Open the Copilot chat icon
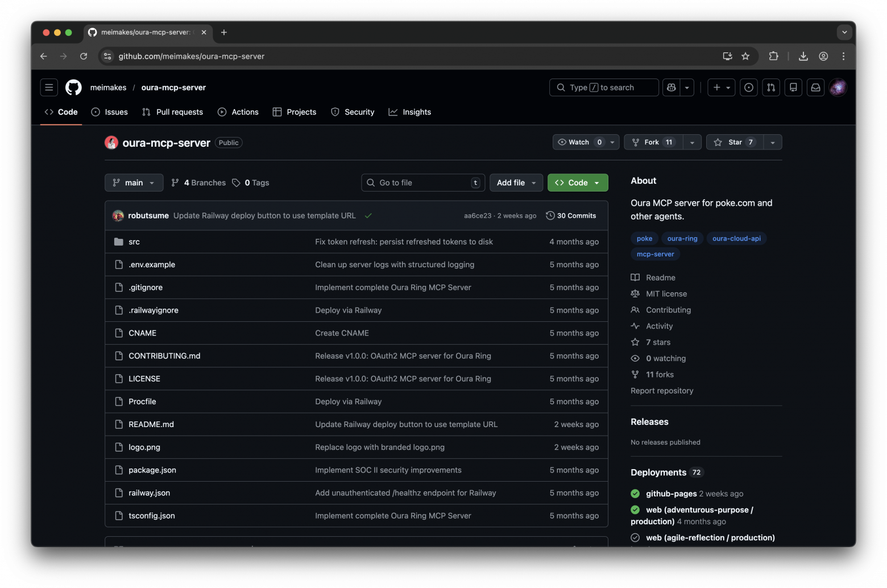Image resolution: width=887 pixels, height=588 pixels. [672, 88]
